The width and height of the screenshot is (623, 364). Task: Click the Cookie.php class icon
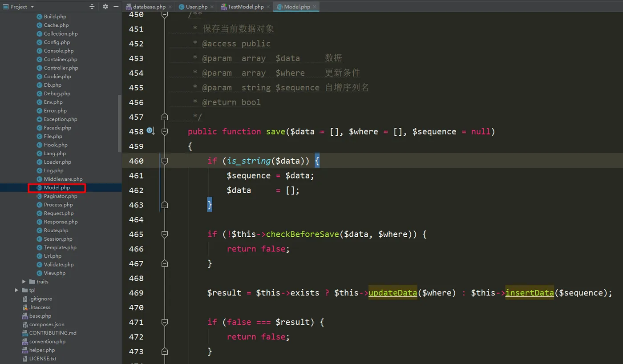click(39, 77)
